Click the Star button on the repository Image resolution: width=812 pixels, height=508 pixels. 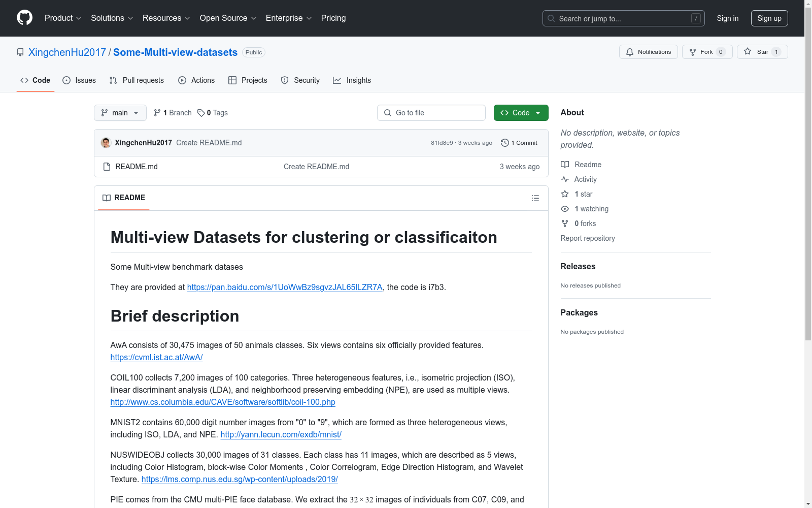pos(762,52)
